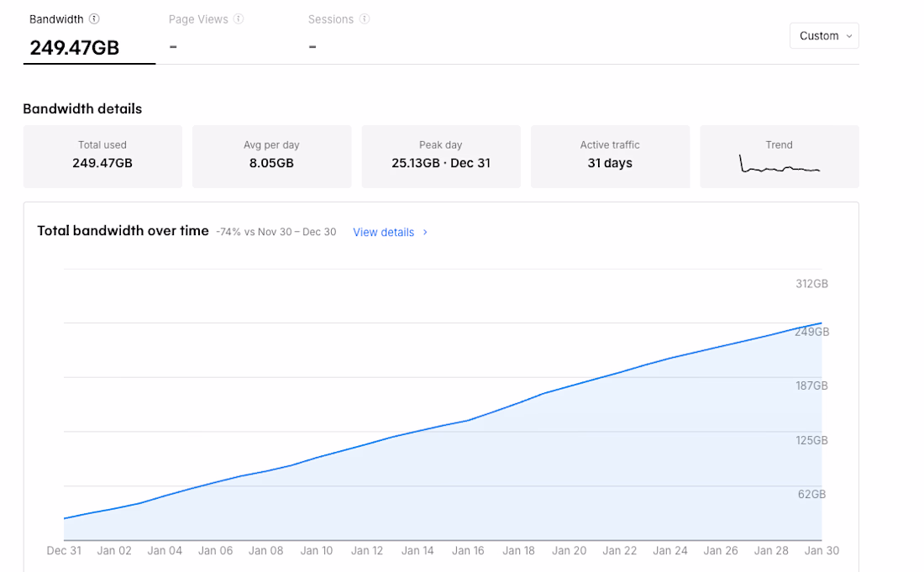Switch to the Bandwidth tab
Image resolution: width=924 pixels, height=572 pixels.
[x=89, y=36]
